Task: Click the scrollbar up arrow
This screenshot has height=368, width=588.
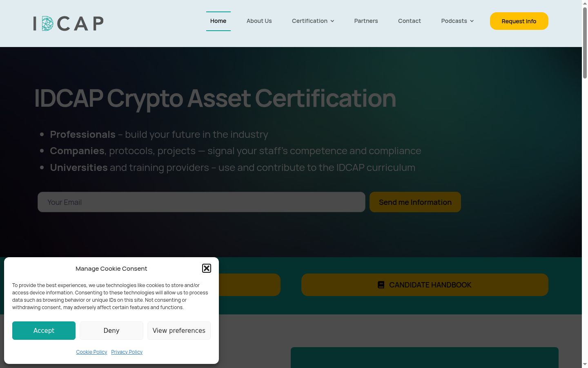Action: [585, 3]
